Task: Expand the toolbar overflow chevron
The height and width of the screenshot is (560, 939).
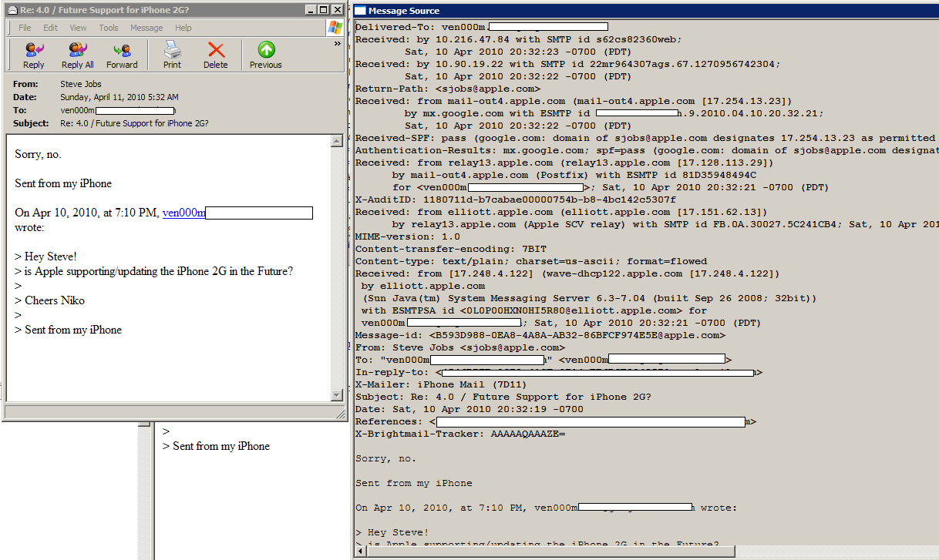Action: 337,45
